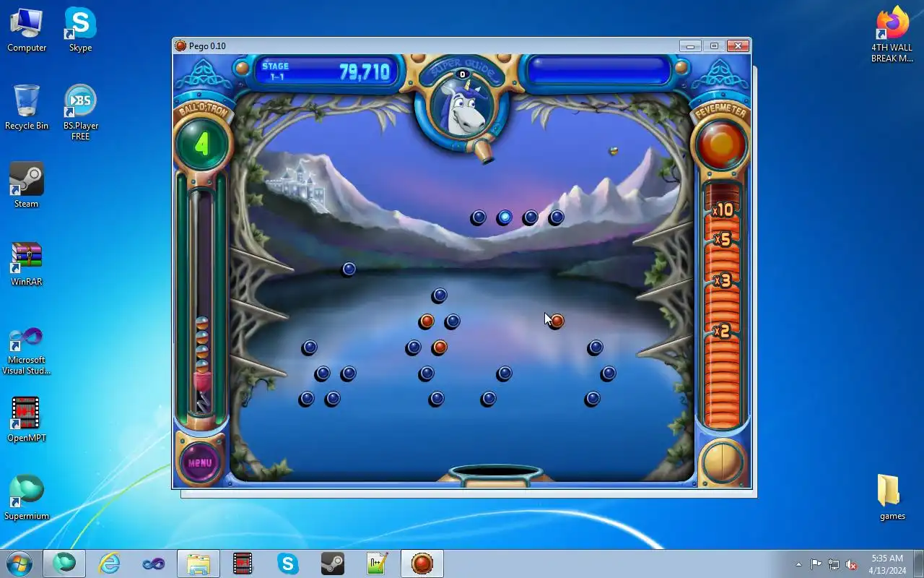This screenshot has width=924, height=578.
Task: Select the Recycle Bin icon
Action: coord(27,108)
